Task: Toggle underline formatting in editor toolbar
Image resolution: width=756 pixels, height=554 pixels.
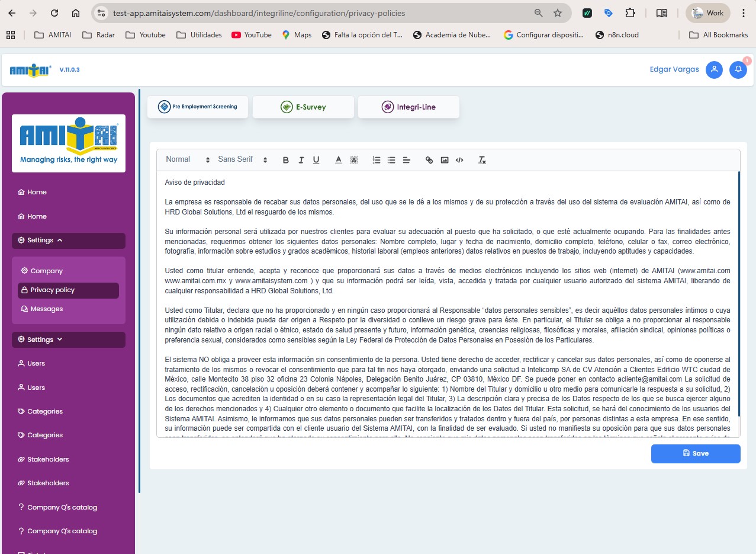Action: (x=316, y=160)
